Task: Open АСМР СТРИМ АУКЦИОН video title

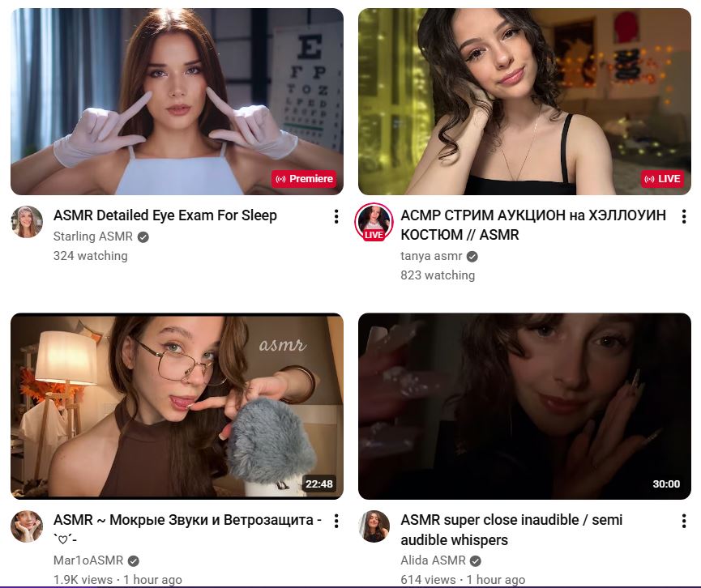Action: [x=533, y=224]
